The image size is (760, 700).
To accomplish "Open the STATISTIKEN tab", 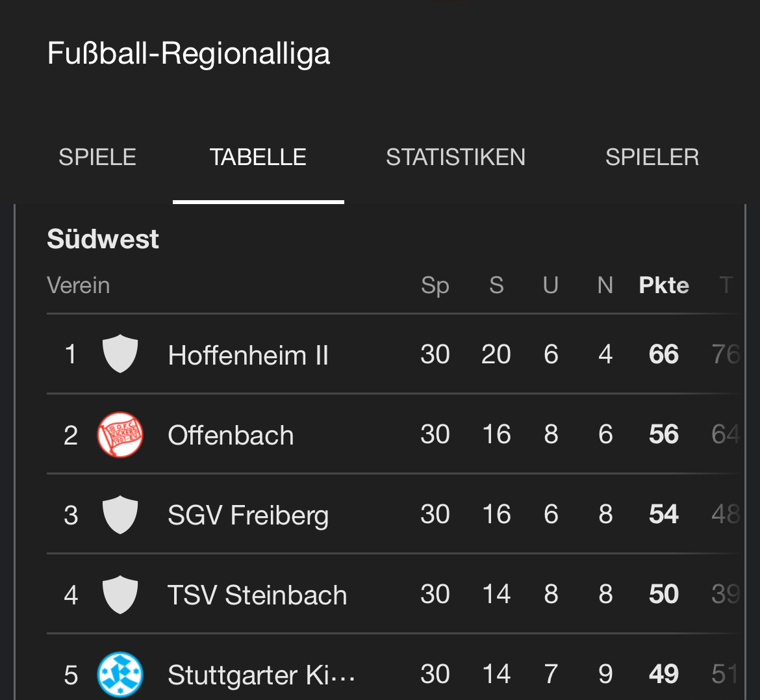I will [455, 157].
